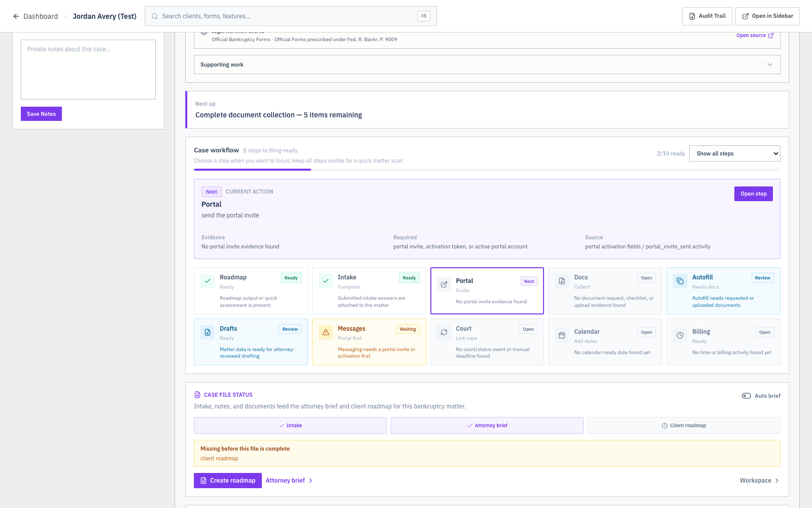Click the Billing card clock icon
This screenshot has height=508, width=812.
pyautogui.click(x=680, y=335)
